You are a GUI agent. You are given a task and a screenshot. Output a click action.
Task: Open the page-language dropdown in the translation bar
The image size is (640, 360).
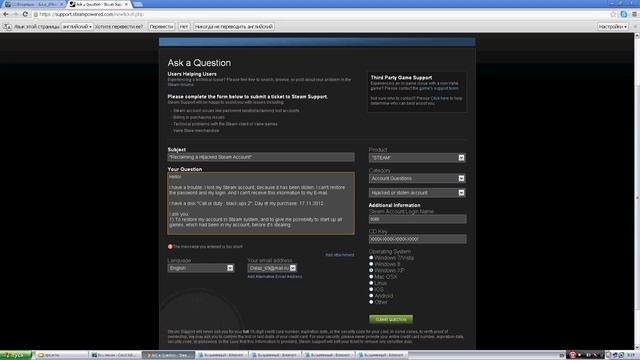[x=77, y=27]
